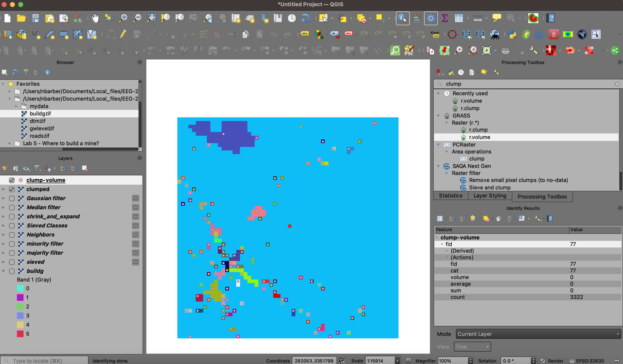The image size is (623, 364).
Task: Expand the mydata folder in Browser
Action: click(16, 106)
